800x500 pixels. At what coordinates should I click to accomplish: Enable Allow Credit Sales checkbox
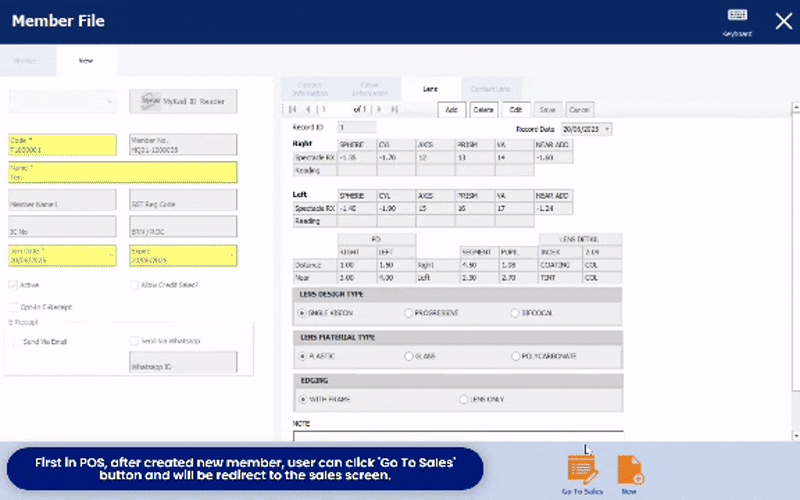[134, 285]
